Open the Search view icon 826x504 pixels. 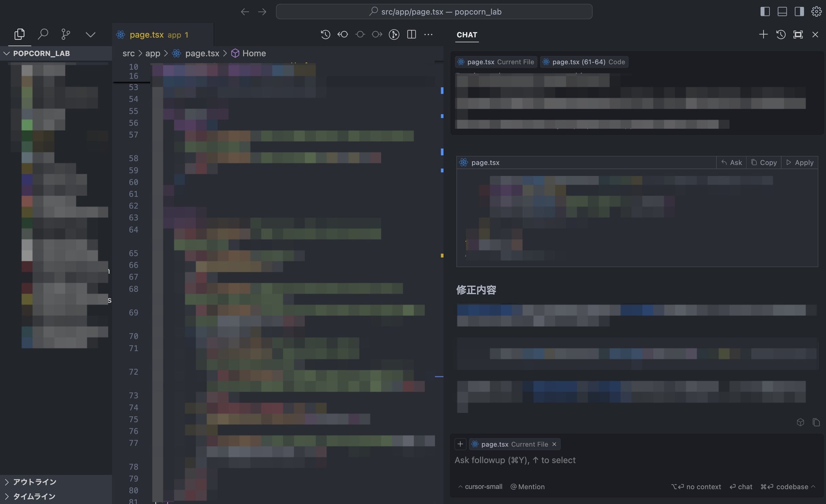[x=43, y=34]
